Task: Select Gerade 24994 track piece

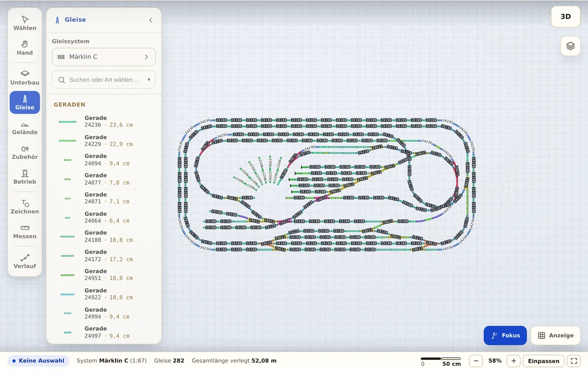Action: pyautogui.click(x=104, y=313)
